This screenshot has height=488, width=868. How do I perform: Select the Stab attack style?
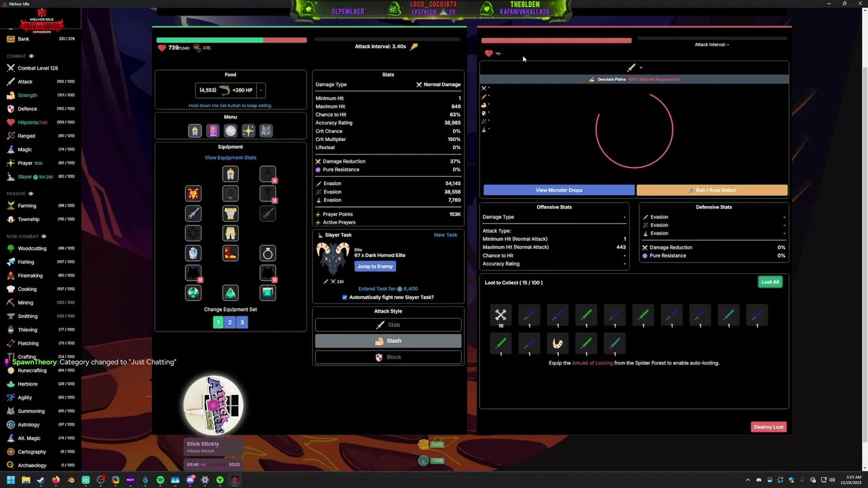click(388, 325)
